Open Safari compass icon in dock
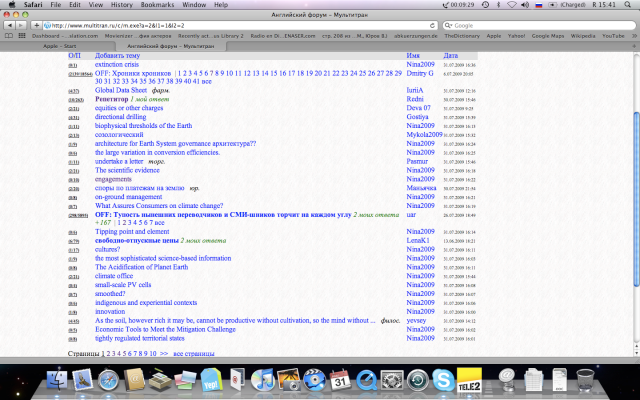This screenshot has width=640, height=400. tap(108, 380)
